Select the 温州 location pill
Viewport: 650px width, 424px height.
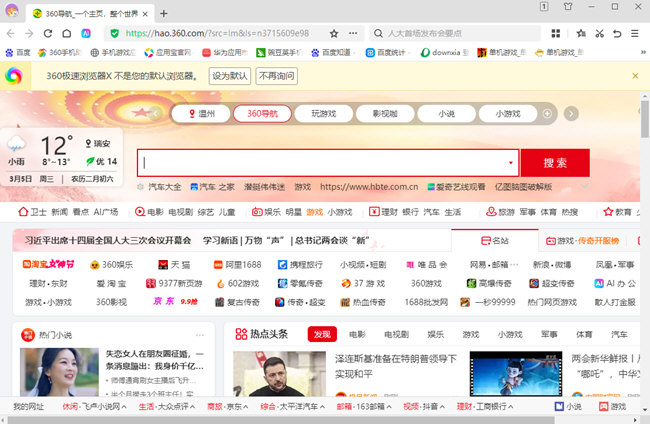coord(201,114)
